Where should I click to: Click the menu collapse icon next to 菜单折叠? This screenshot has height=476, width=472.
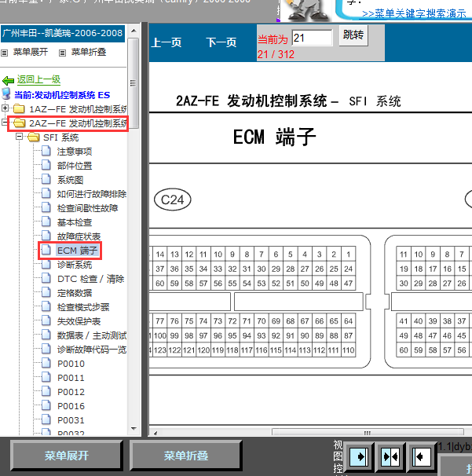point(62,53)
